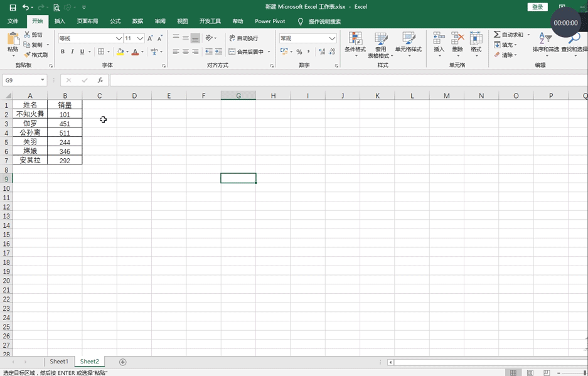Decrease decimal places
The width and height of the screenshot is (588, 376).
pyautogui.click(x=332, y=51)
